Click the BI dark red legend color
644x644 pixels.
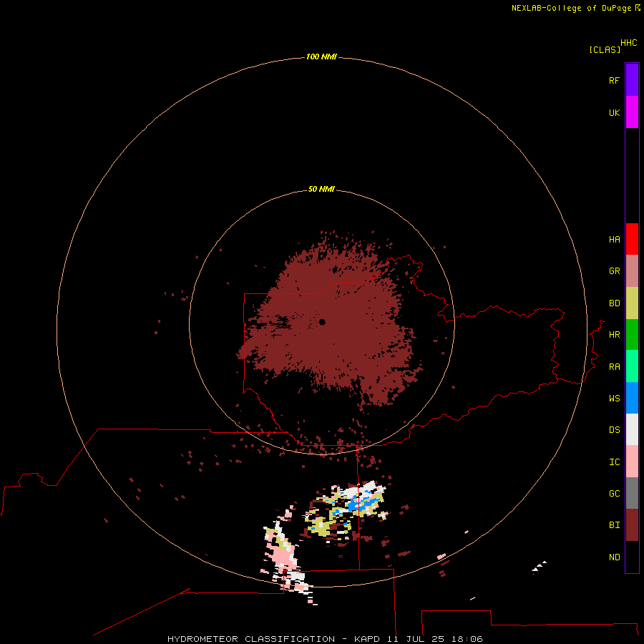(632, 525)
